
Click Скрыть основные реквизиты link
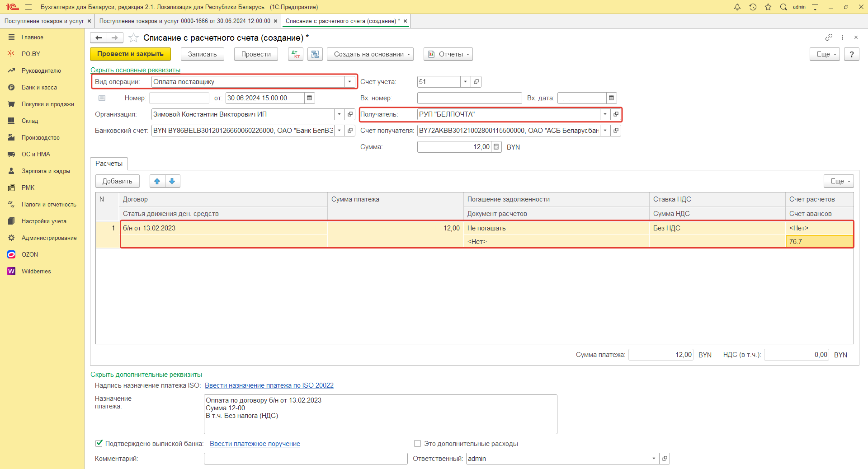tap(136, 70)
